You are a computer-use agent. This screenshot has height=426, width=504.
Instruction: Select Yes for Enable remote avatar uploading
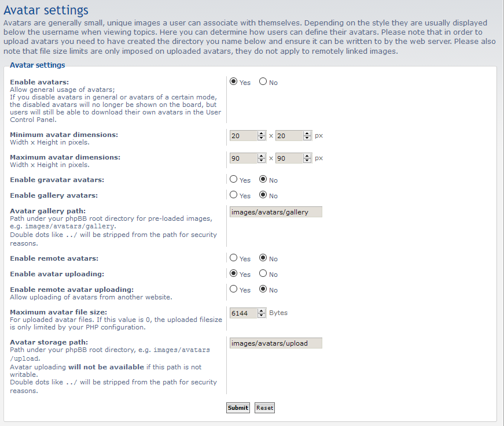point(234,290)
